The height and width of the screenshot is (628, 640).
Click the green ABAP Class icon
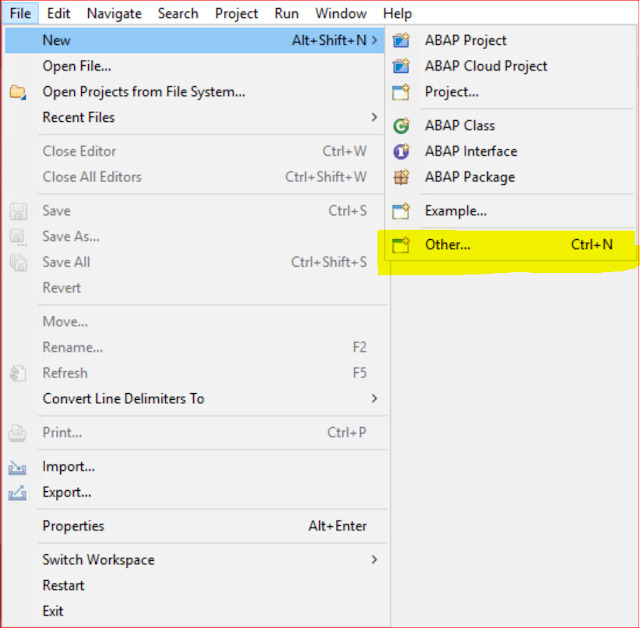click(401, 125)
